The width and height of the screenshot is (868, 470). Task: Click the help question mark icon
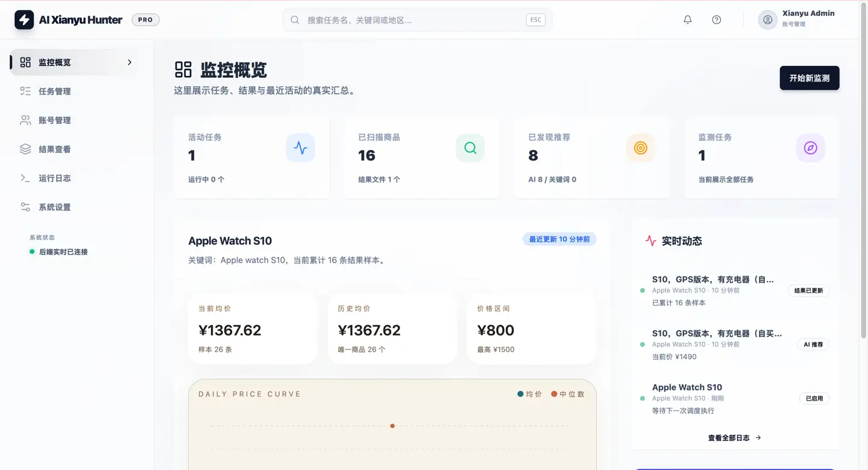point(717,19)
